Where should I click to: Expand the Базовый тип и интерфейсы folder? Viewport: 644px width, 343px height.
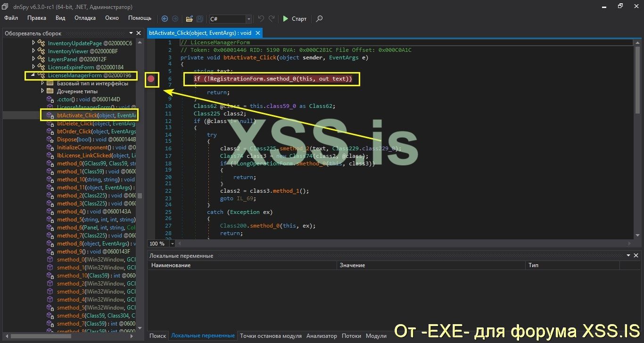[42, 83]
